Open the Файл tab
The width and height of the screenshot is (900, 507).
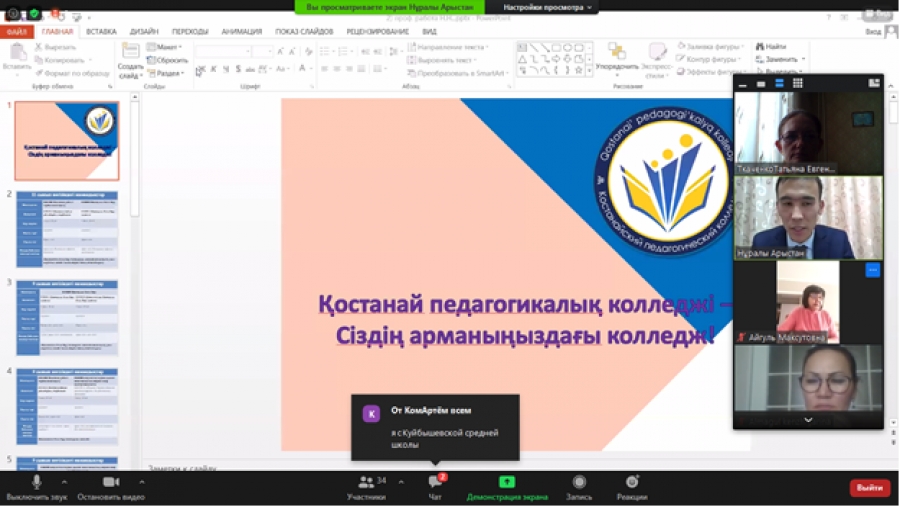(17, 32)
